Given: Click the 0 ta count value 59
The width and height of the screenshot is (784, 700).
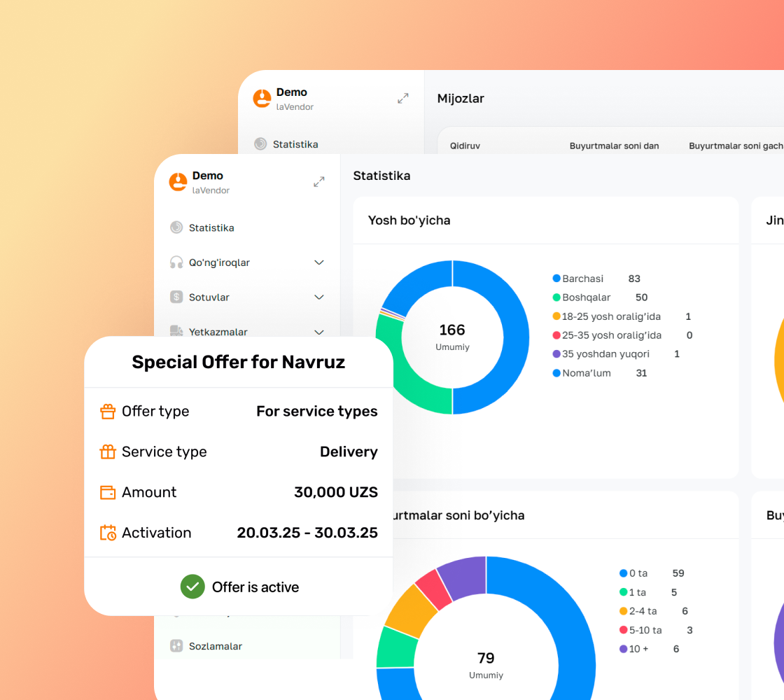Looking at the screenshot, I should click(x=678, y=573).
